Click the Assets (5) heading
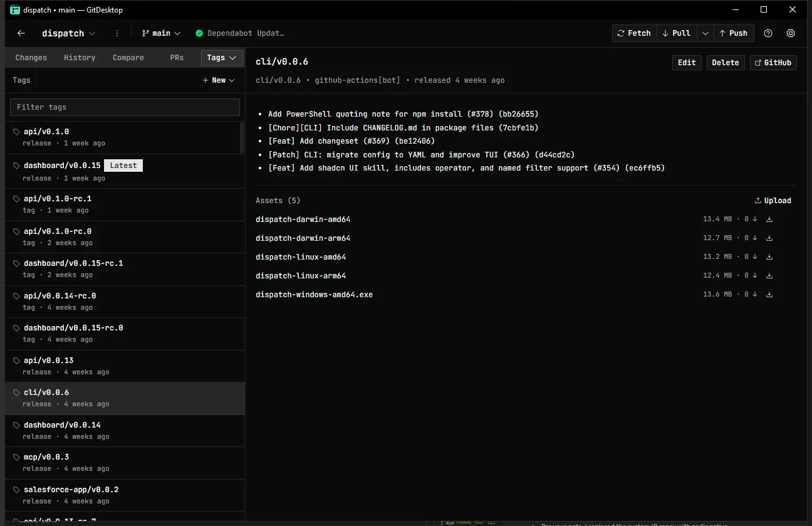This screenshot has height=526, width=812. pos(278,201)
